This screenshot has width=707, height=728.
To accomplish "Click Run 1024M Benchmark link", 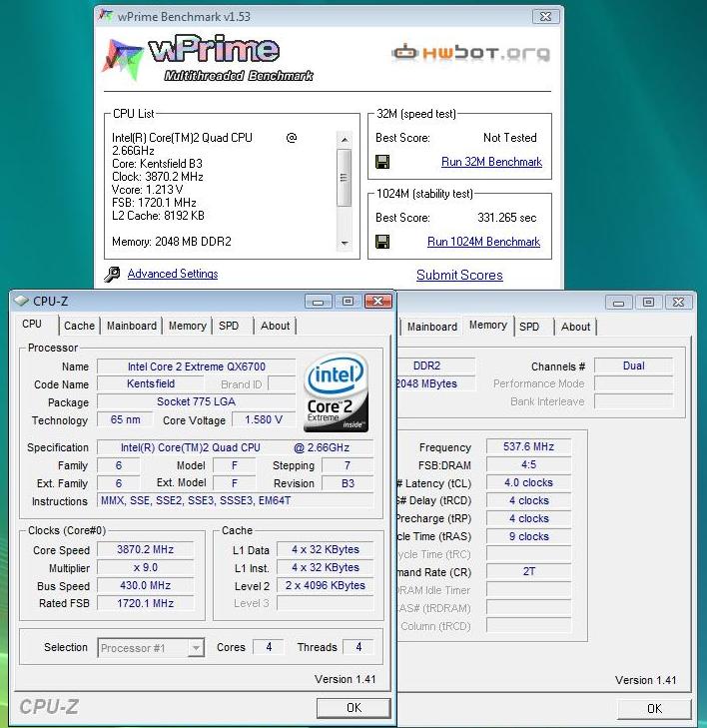I will 483,242.
